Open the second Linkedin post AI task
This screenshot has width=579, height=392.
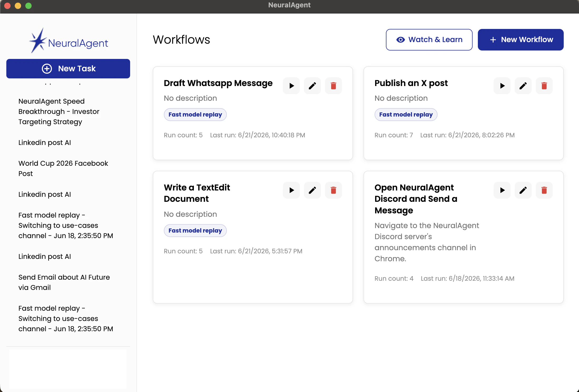click(x=45, y=194)
